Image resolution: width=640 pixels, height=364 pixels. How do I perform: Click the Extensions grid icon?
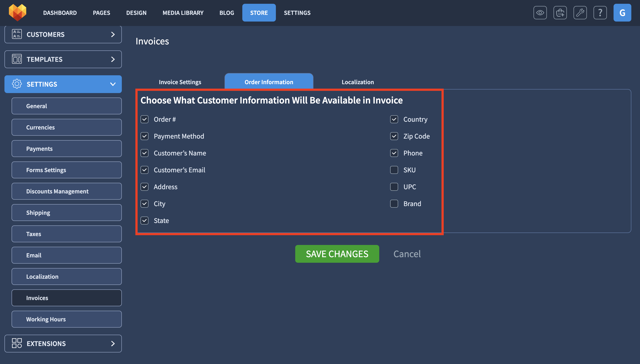click(x=17, y=344)
